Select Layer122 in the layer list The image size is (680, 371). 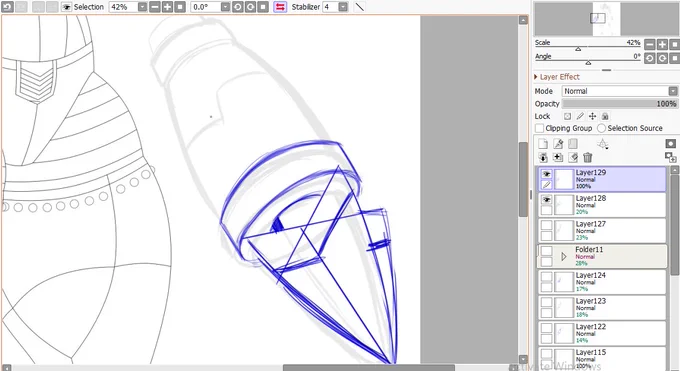point(602,333)
